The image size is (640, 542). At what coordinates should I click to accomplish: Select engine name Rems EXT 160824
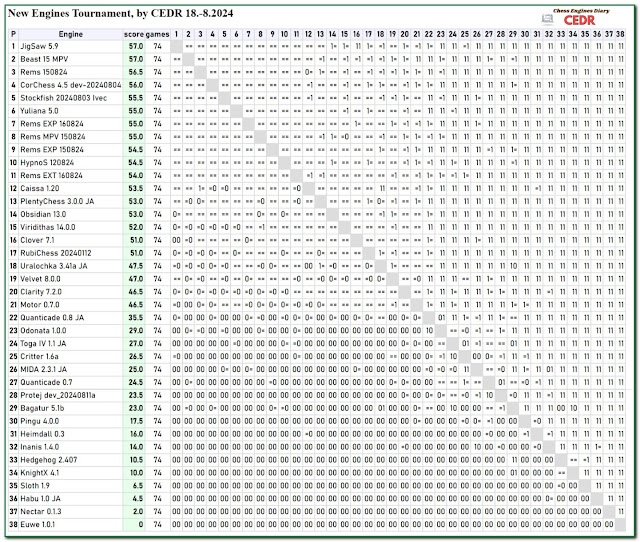point(51,175)
